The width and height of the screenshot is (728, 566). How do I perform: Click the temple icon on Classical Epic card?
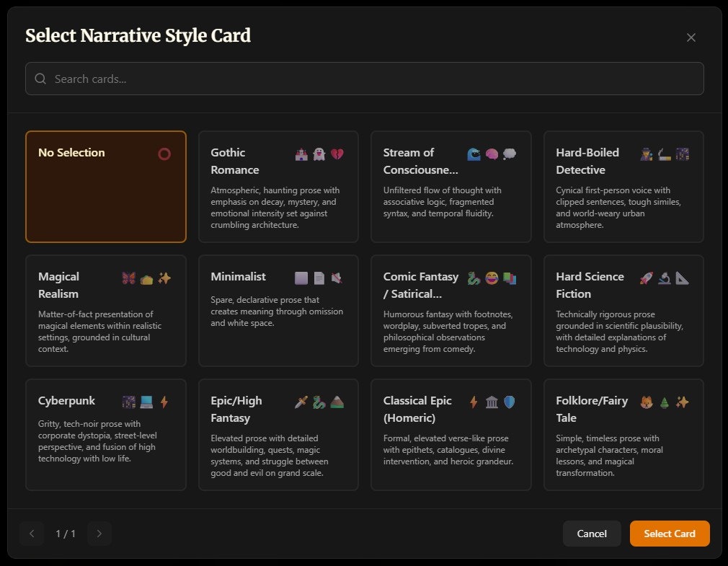[491, 402]
